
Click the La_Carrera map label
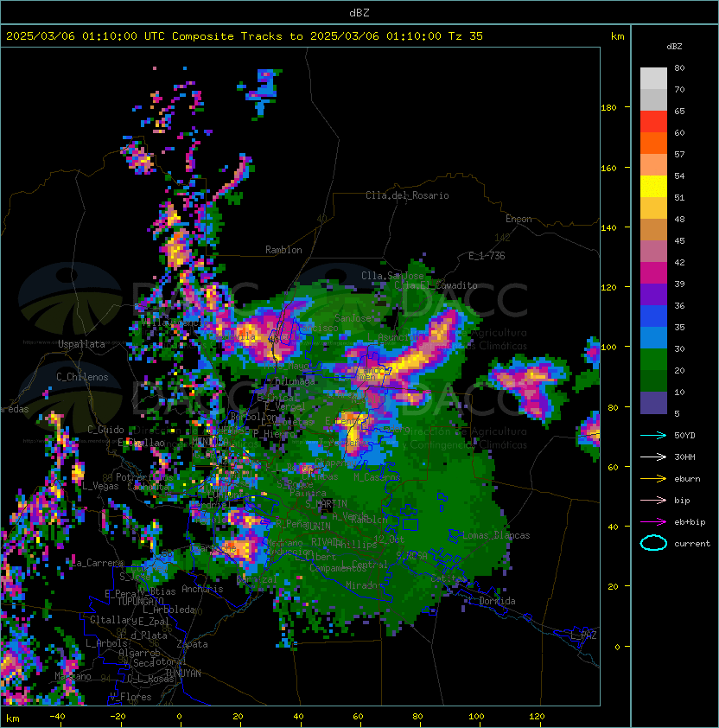(98, 563)
